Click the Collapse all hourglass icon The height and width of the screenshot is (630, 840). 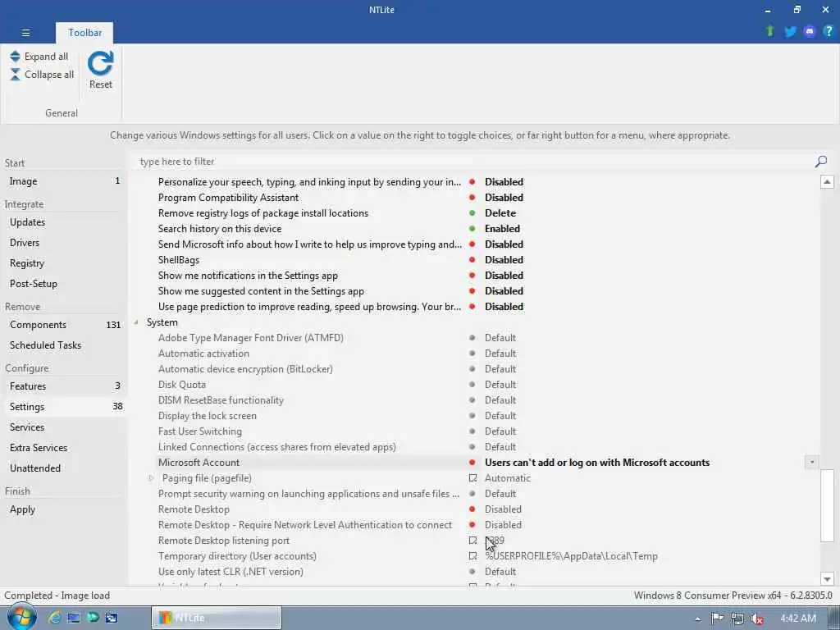click(x=15, y=75)
